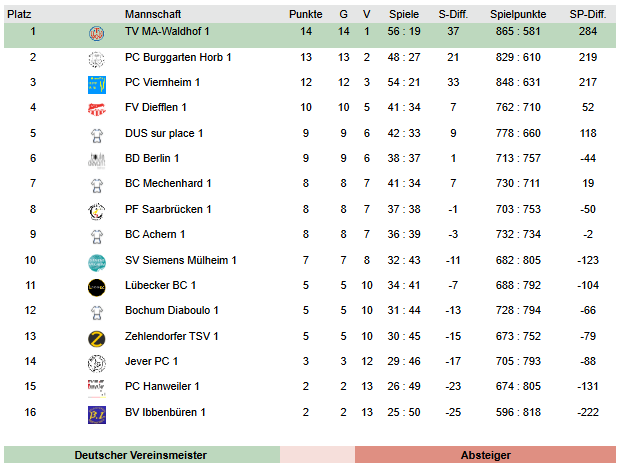Click the red Absteiger legend bar
This screenshot has height=474, width=627.
485,455
